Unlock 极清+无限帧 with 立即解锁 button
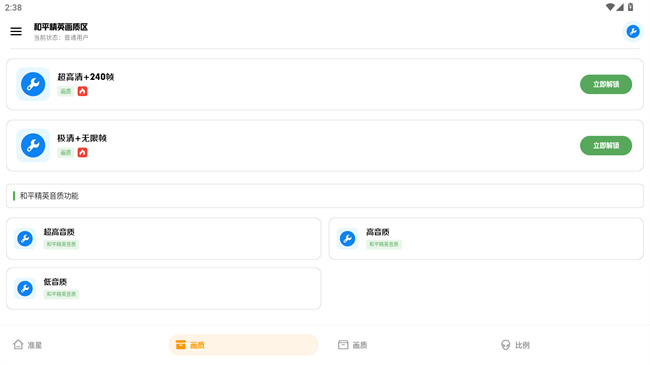The image size is (650, 365). 606,146
